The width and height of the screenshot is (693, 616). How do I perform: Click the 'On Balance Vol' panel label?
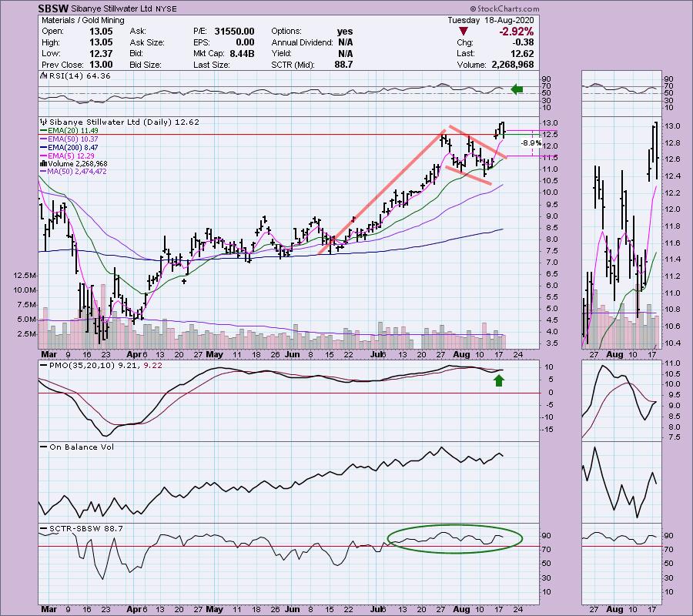coord(82,447)
